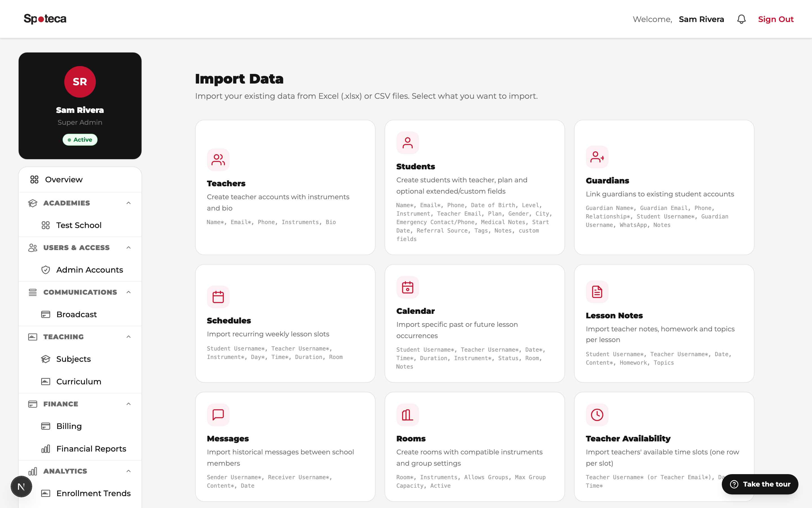The image size is (812, 508).
Task: Click the Super Admin role label
Action: (80, 122)
